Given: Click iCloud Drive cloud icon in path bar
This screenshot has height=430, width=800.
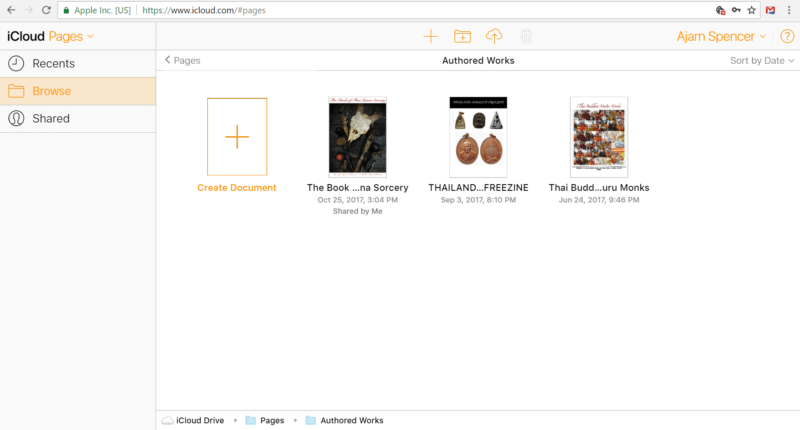Looking at the screenshot, I should [167, 420].
